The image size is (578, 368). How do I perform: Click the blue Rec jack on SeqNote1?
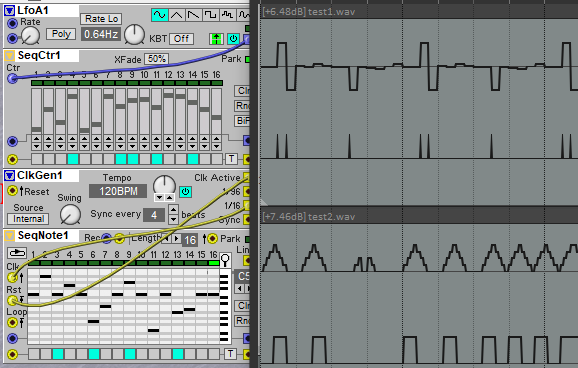tap(107, 239)
